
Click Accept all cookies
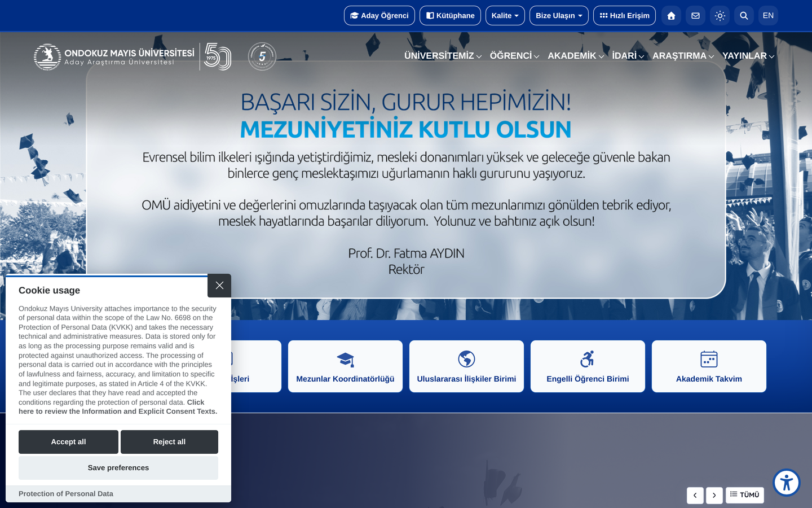point(68,442)
